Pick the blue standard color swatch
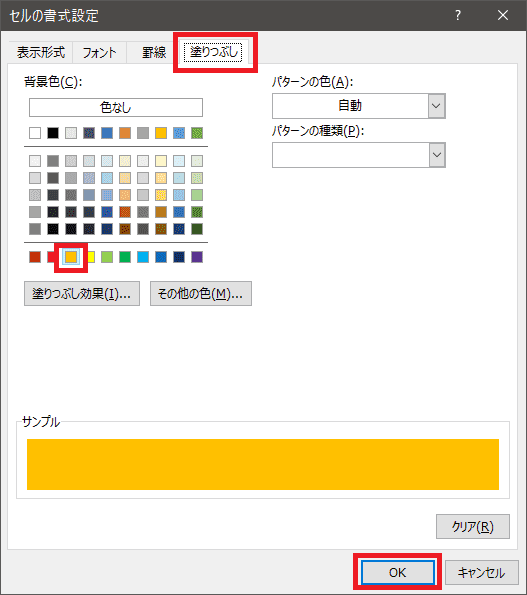This screenshot has height=595, width=527. [161, 257]
